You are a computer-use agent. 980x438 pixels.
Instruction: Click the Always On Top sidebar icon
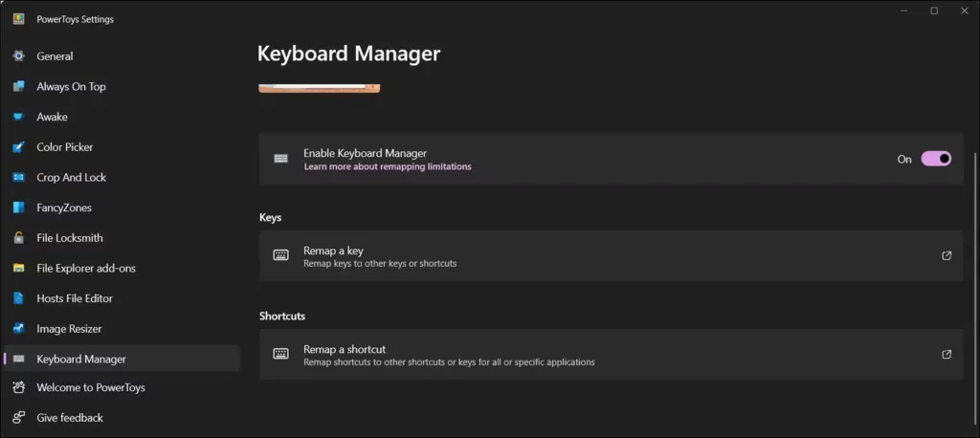pos(19,86)
